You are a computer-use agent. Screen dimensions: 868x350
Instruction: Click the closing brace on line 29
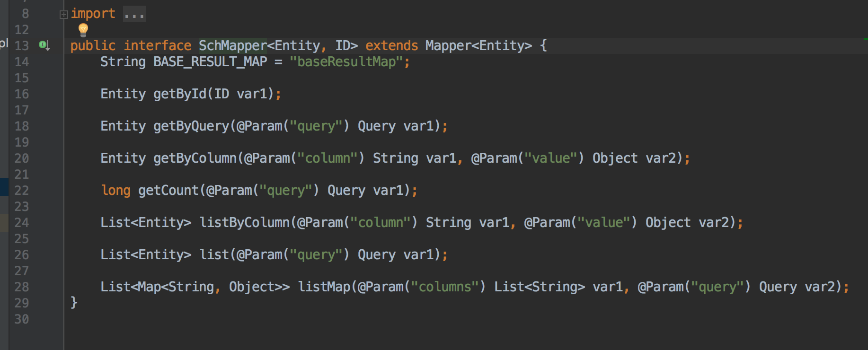click(74, 302)
